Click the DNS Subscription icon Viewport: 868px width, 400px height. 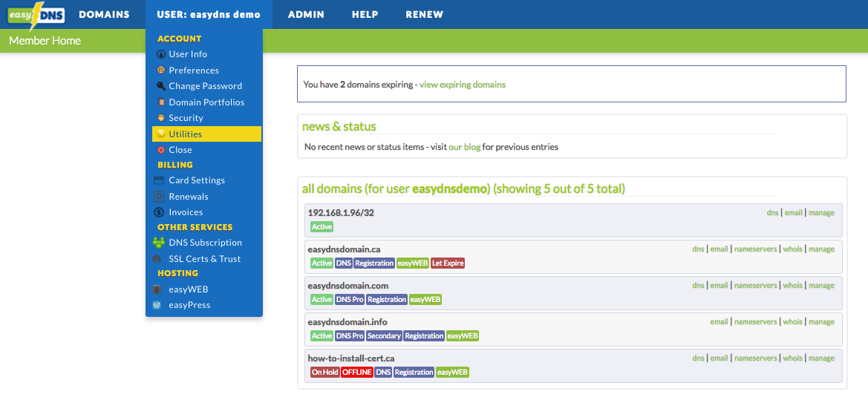159,243
